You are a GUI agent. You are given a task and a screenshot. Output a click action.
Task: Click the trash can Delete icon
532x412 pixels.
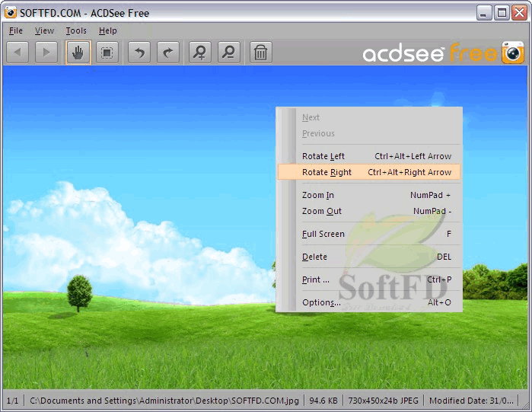point(260,53)
